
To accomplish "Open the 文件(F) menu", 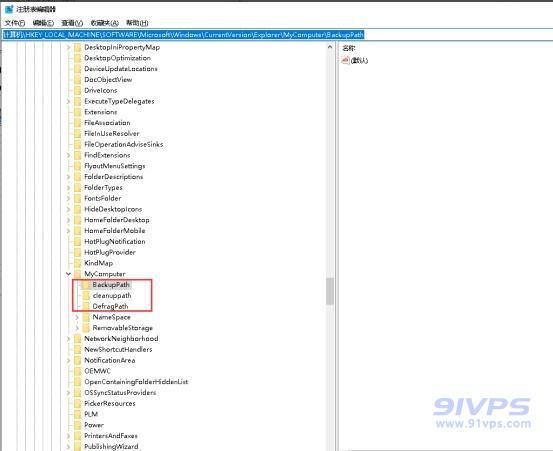I will tap(15, 23).
